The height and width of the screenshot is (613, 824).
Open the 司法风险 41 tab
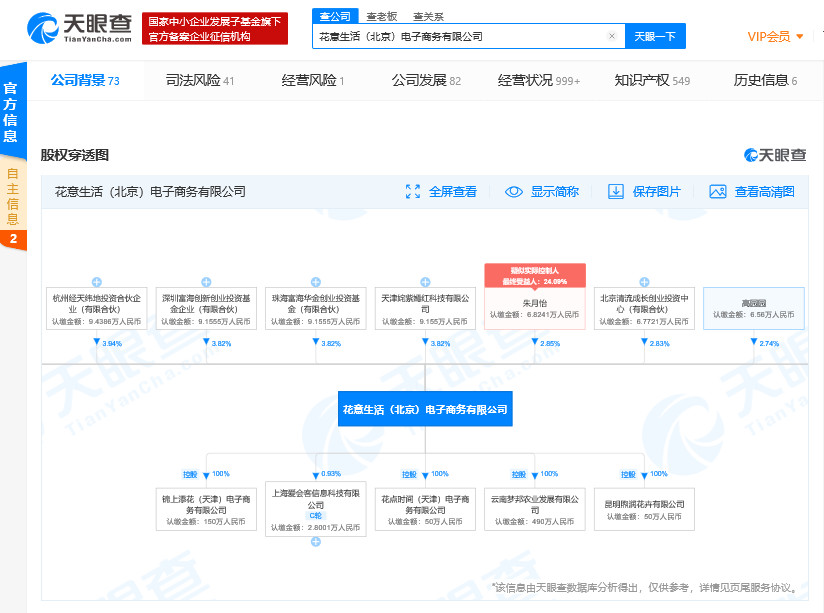tap(200, 80)
